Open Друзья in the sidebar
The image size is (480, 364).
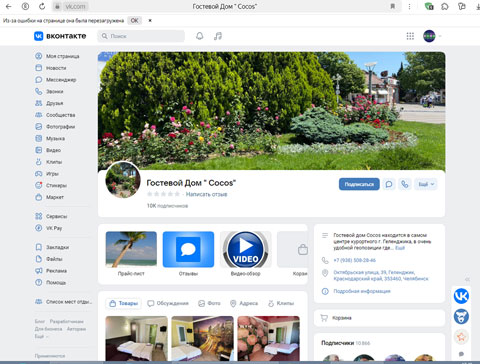49,103
